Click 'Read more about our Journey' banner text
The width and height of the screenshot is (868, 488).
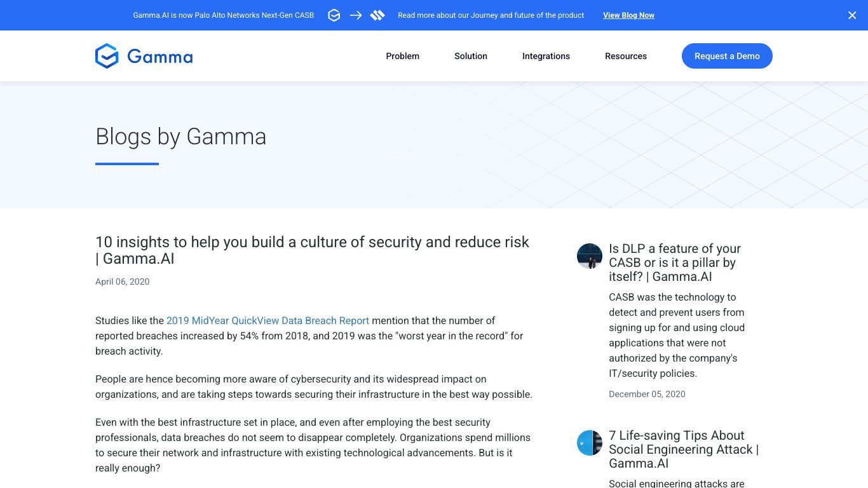click(x=491, y=15)
